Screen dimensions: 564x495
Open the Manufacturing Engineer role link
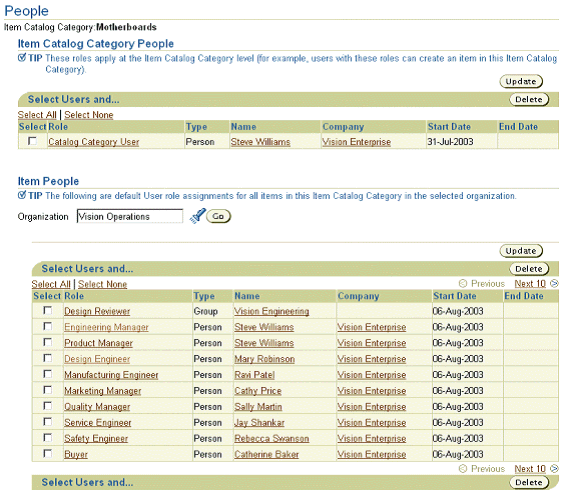[x=111, y=375]
